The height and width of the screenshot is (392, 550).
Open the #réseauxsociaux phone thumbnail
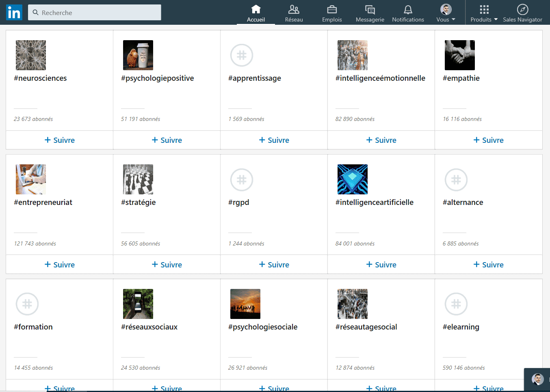138,304
